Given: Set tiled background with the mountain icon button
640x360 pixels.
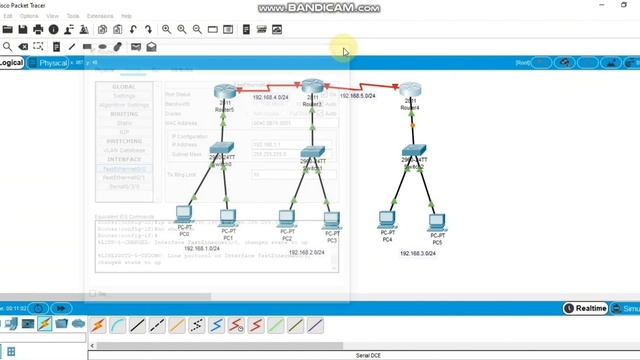Looking at the screenshot, I should click(611, 63).
